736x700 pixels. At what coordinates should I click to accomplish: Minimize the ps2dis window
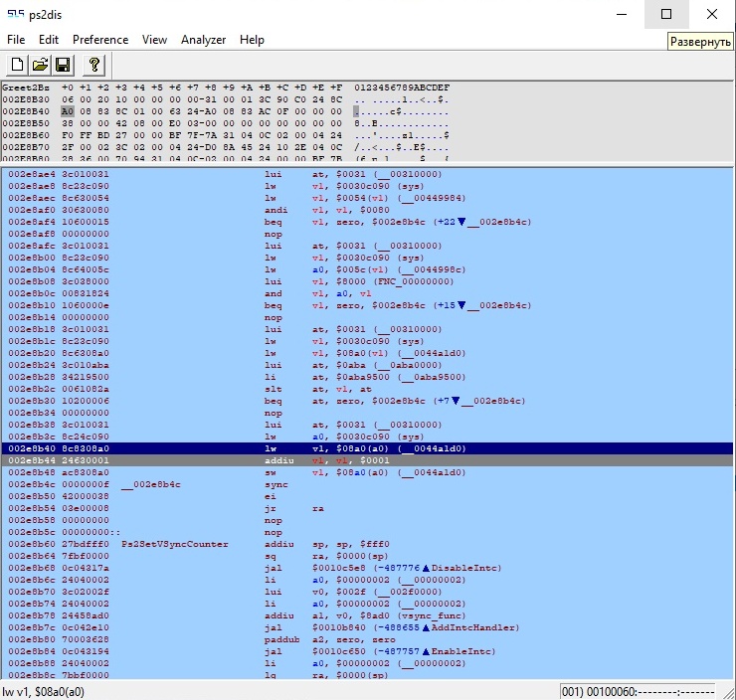pos(622,14)
